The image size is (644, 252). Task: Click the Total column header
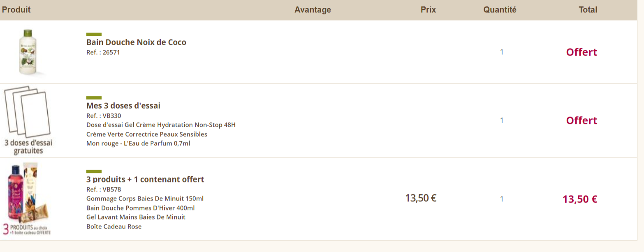(588, 10)
